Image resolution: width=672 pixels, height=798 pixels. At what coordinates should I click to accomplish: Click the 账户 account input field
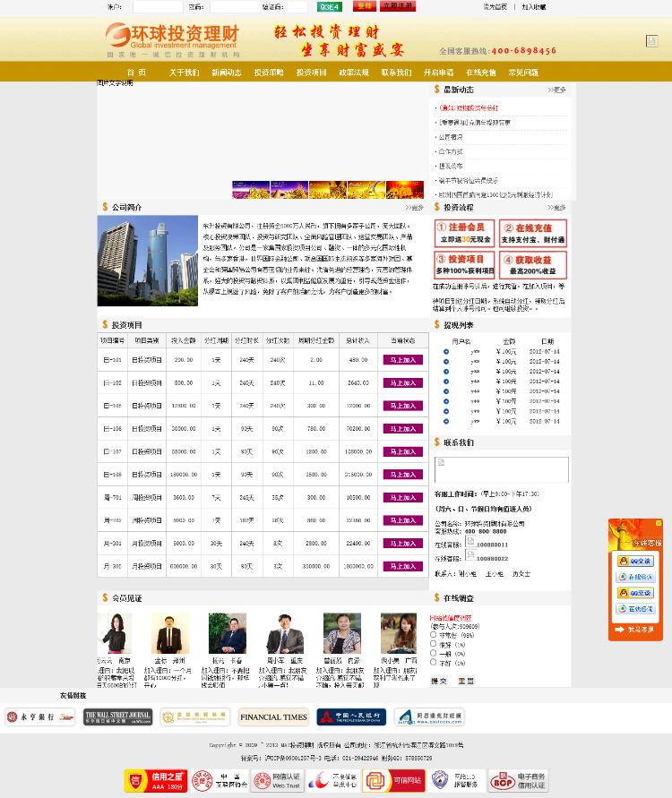158,6
